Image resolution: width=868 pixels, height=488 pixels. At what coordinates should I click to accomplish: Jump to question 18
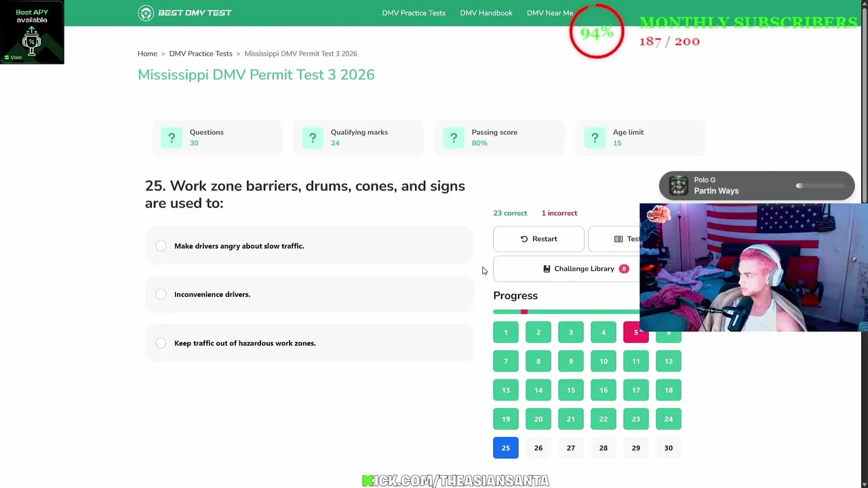[669, 390]
